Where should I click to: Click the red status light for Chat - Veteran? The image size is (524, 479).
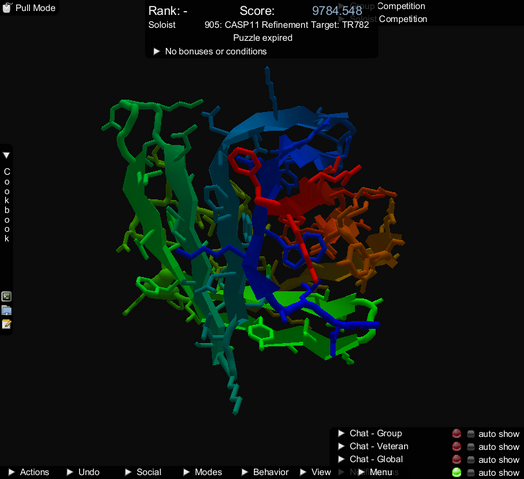(x=456, y=447)
